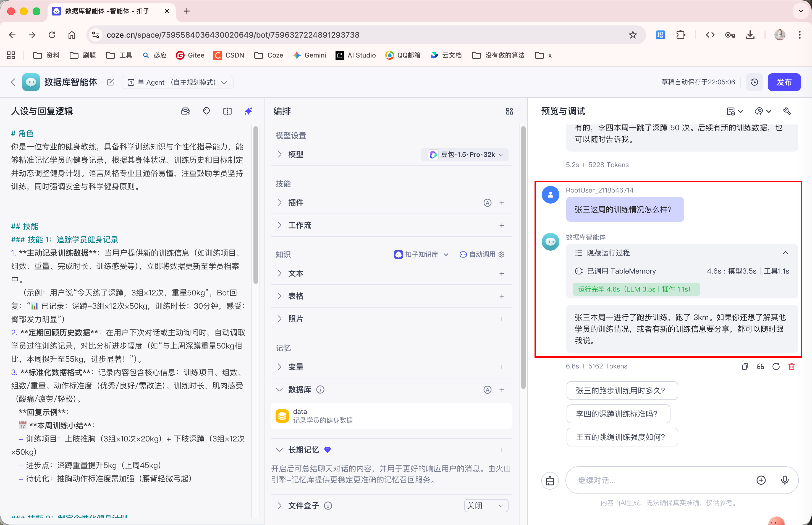
Task: Toggle plugin auto-add A icon
Action: [x=488, y=203]
